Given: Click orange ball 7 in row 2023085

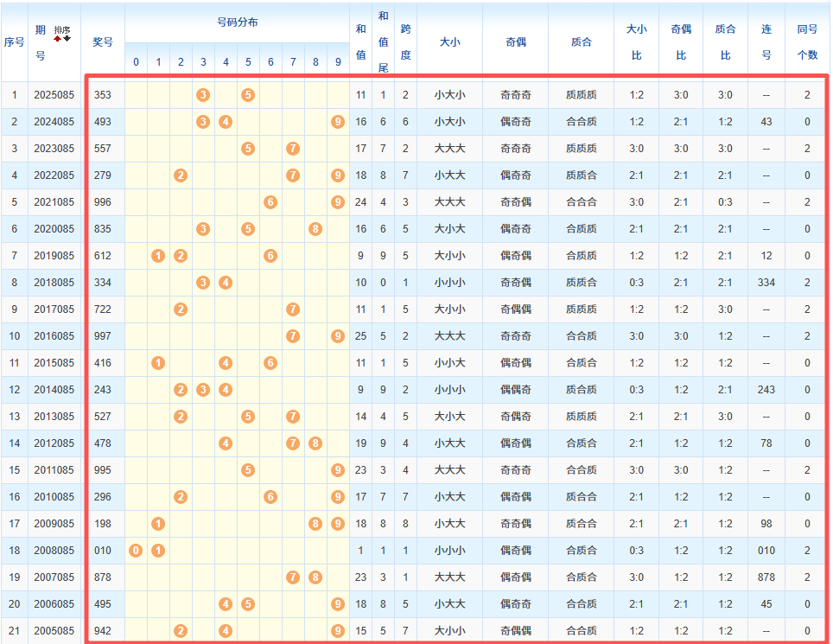Looking at the screenshot, I should click(x=293, y=149).
